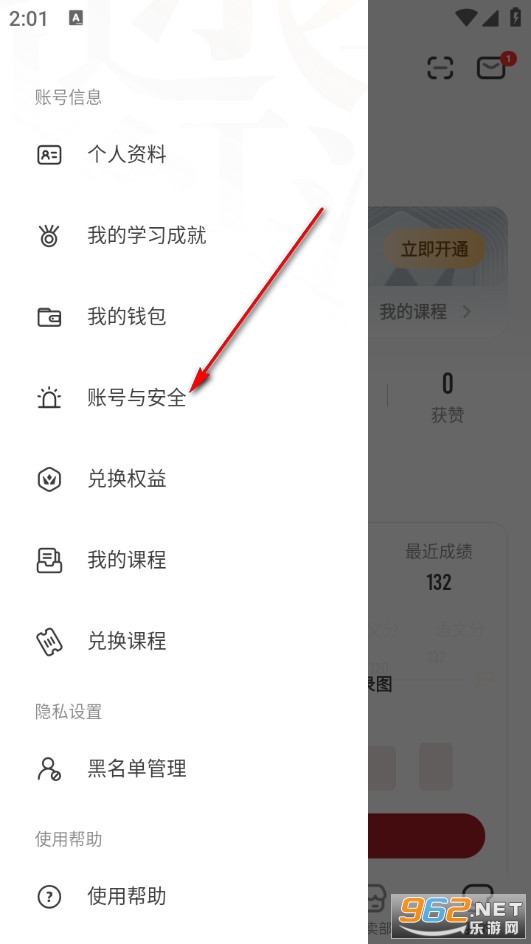Tap the question mark help icon
Viewport: 531px width, 944px height.
tap(49, 896)
